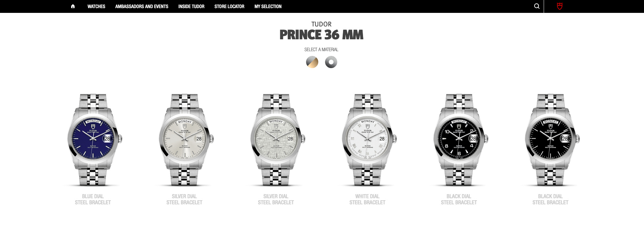Go to the home page icon
This screenshot has width=644, height=226.
pyautogui.click(x=73, y=6)
